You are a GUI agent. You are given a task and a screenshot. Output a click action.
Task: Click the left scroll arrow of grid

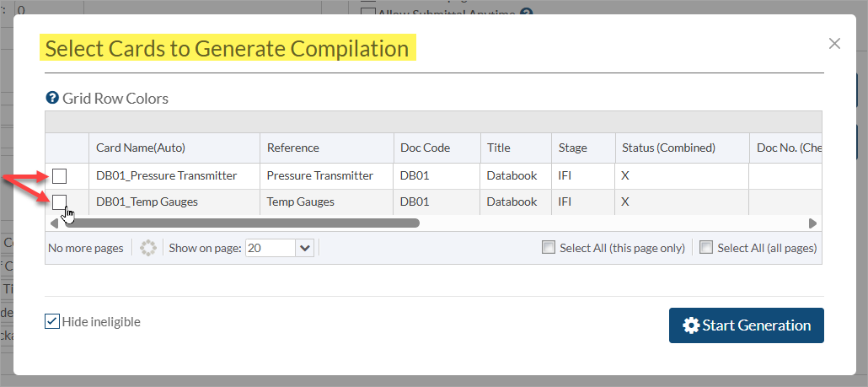pyautogui.click(x=54, y=223)
